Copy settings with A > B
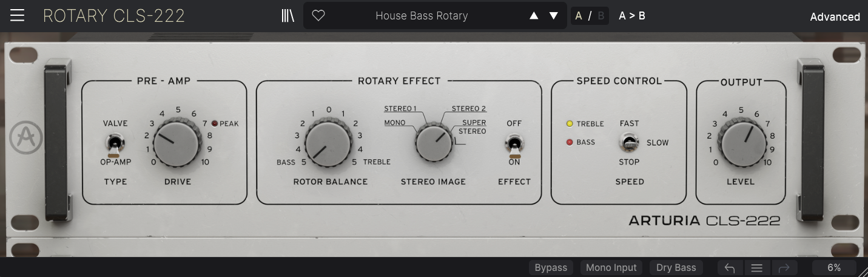Viewport: 868px width, 277px height. (632, 16)
